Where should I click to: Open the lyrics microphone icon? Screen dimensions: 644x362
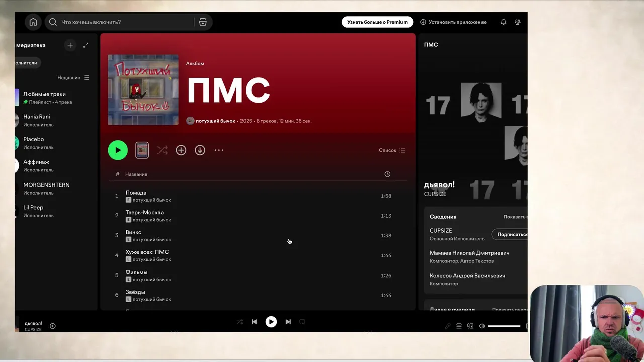448,326
